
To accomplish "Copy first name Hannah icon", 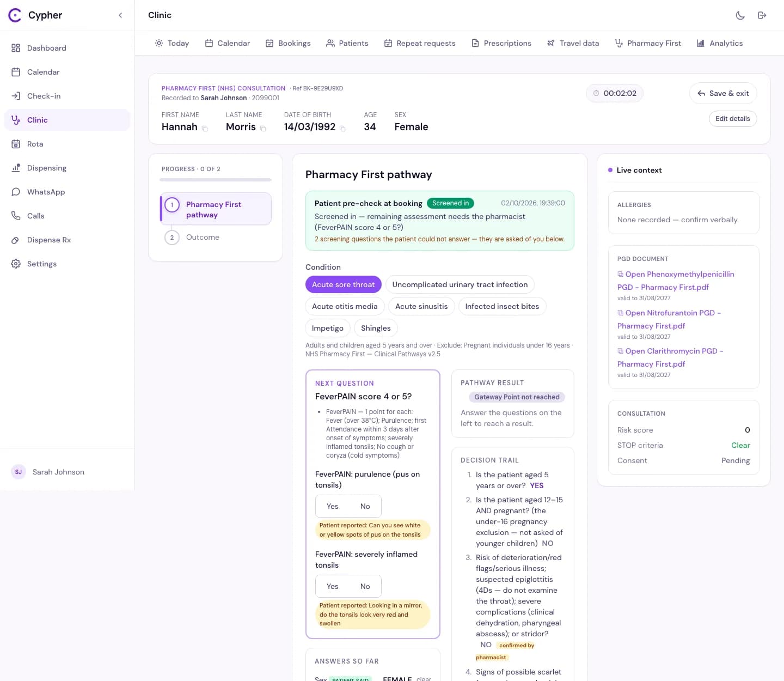I will (x=205, y=129).
